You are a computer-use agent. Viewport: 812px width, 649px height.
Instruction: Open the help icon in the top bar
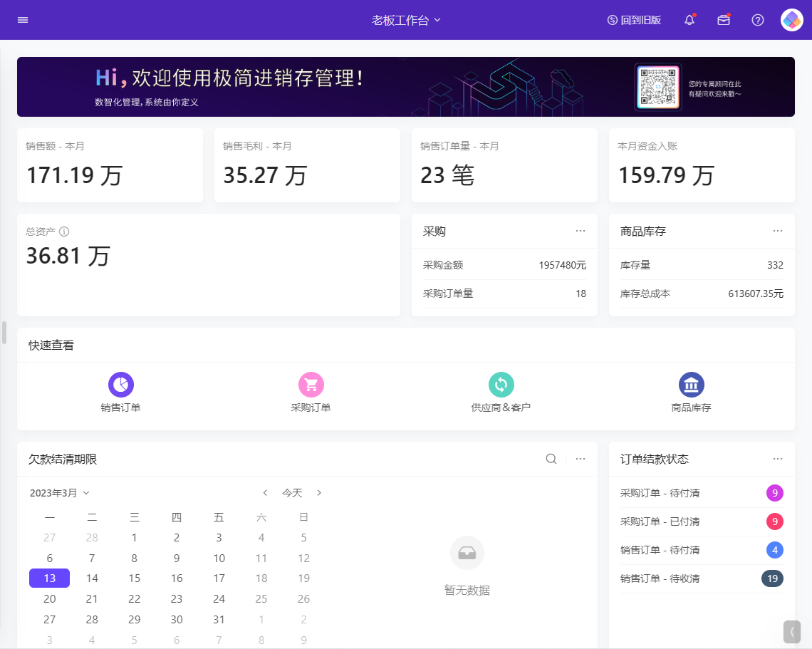point(757,19)
